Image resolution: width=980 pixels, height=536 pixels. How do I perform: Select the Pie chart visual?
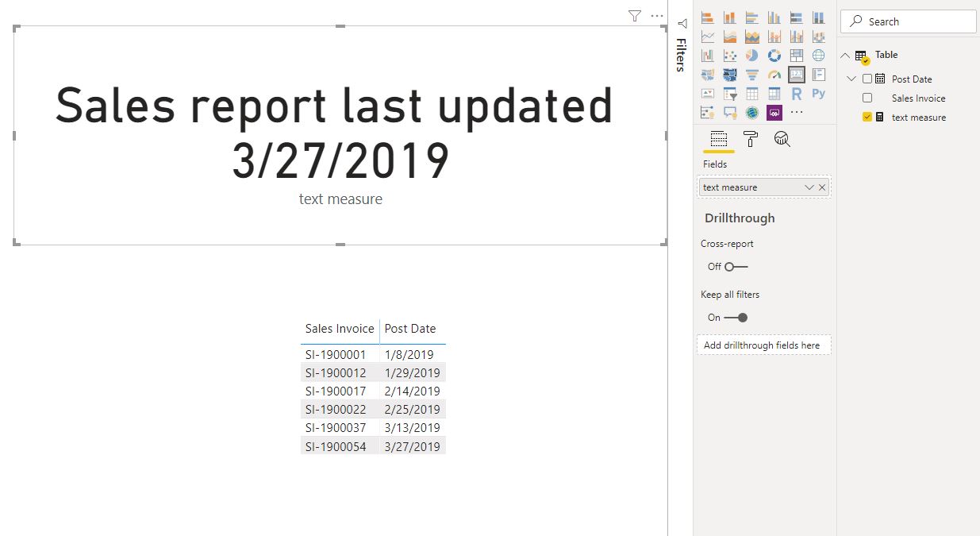[x=752, y=56]
